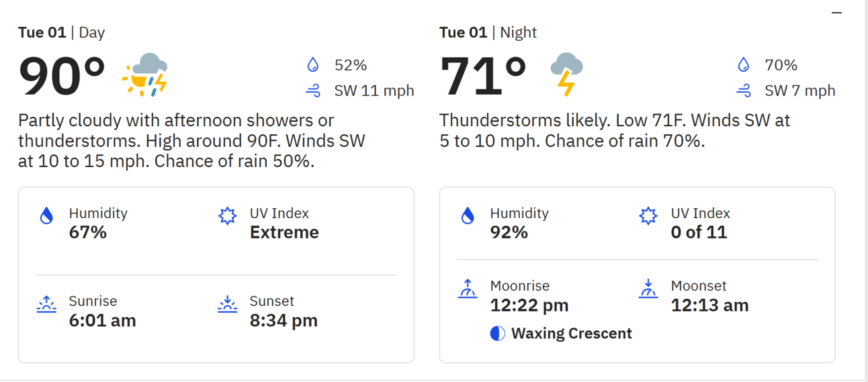Viewport: 868px width, 382px height.
Task: Click the Sunset icon
Action: 228,304
